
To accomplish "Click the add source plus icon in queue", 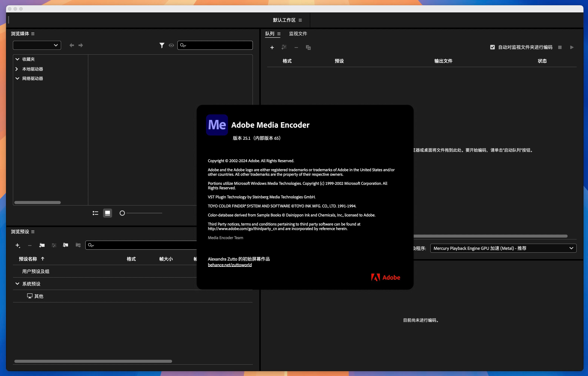I will pos(272,47).
